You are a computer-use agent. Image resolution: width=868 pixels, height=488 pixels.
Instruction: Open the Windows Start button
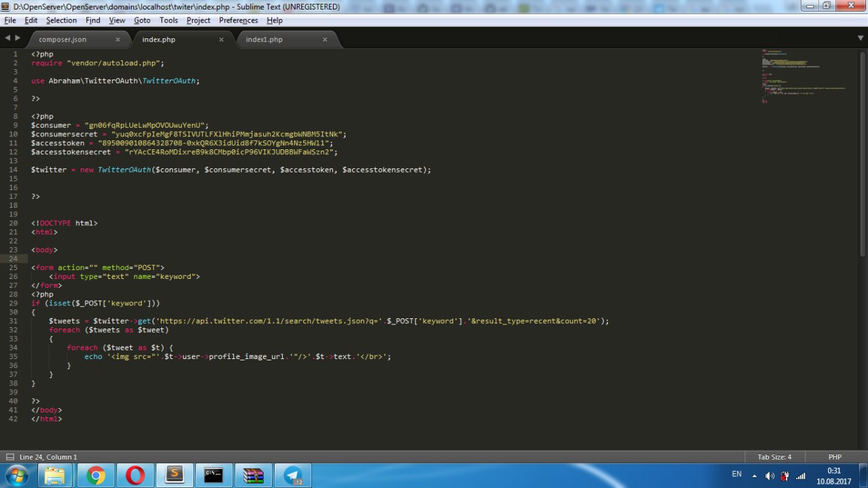click(x=18, y=475)
